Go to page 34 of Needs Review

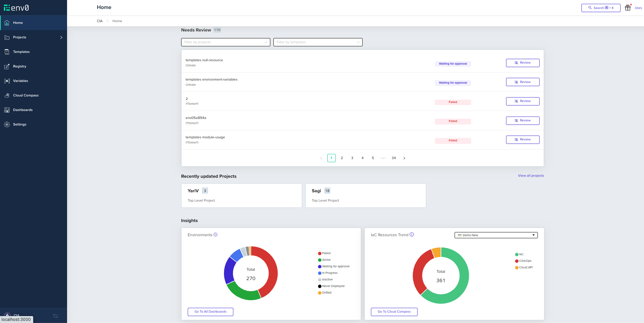pyautogui.click(x=394, y=158)
